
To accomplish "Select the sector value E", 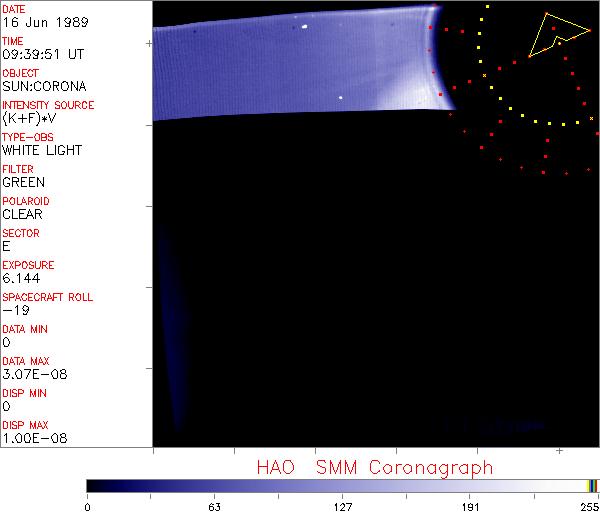I will 6,246.
